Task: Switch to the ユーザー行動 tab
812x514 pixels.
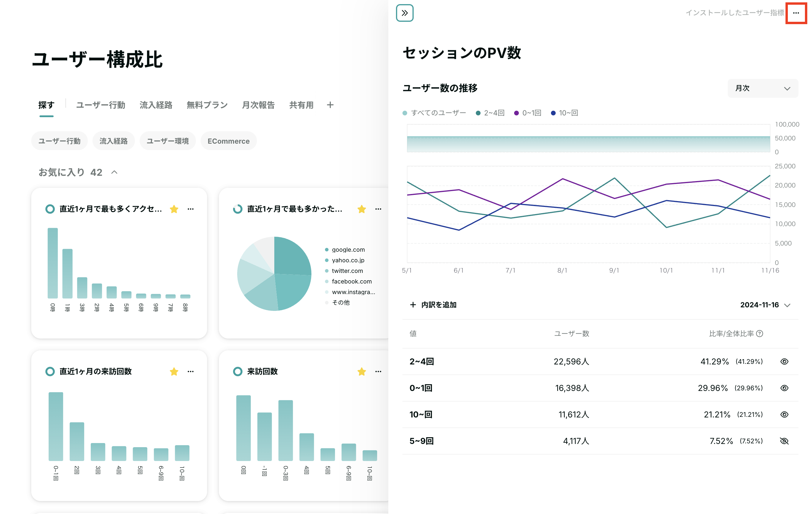Action: click(100, 105)
